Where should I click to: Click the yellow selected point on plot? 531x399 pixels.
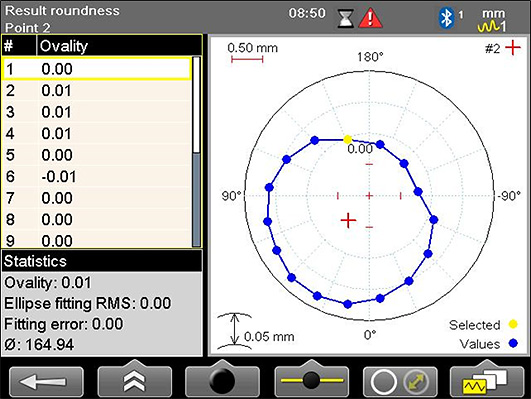347,140
